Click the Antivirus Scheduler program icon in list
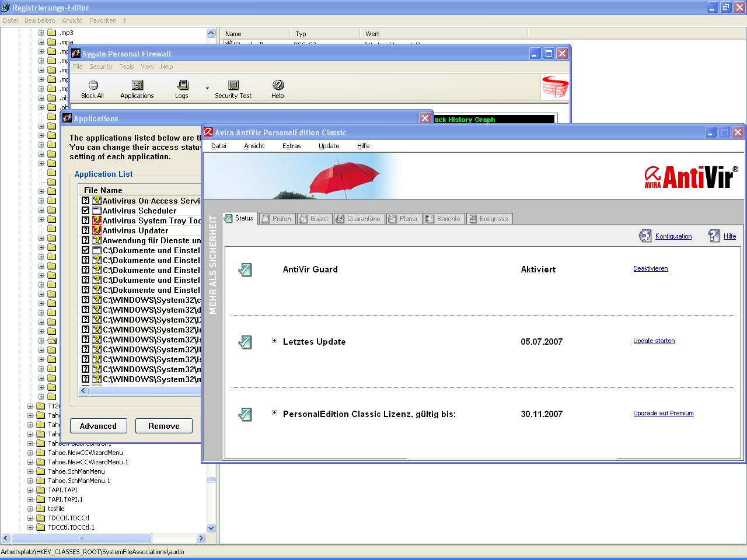Screen dimensions: 747x560 [x=97, y=211]
